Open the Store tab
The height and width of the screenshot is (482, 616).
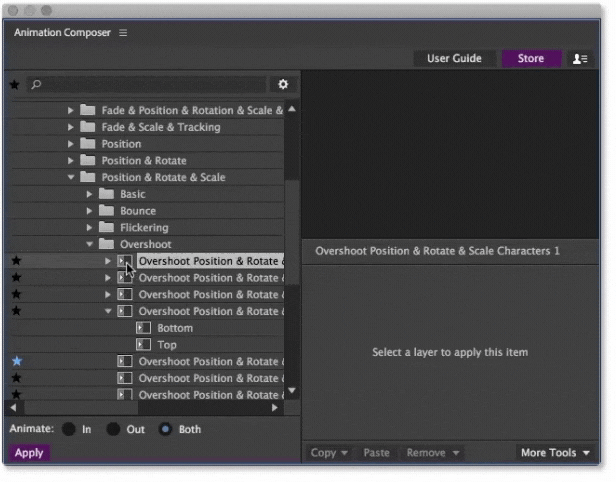[531, 59]
